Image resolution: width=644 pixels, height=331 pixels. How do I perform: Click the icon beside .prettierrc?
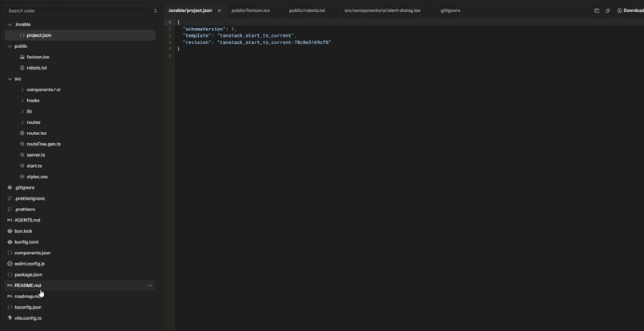click(10, 209)
